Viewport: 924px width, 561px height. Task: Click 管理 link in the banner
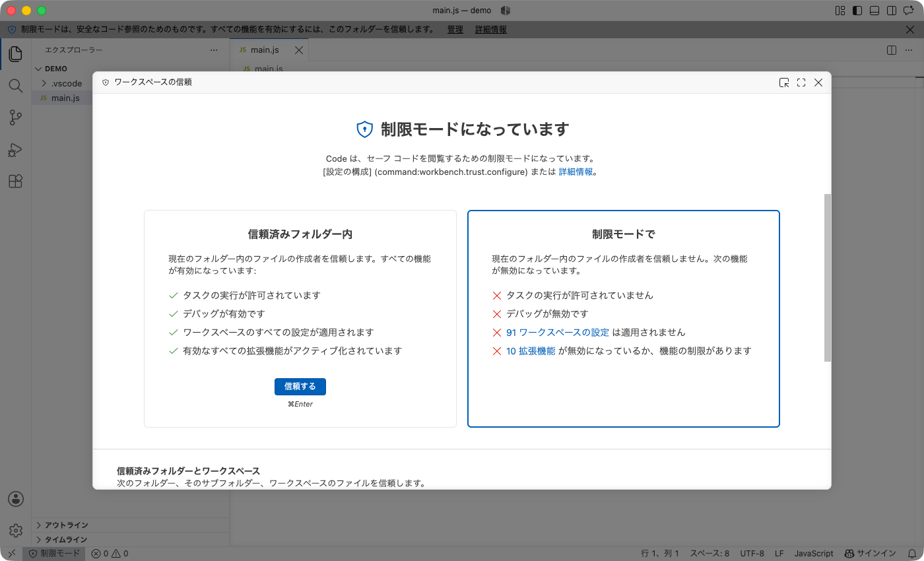(455, 30)
